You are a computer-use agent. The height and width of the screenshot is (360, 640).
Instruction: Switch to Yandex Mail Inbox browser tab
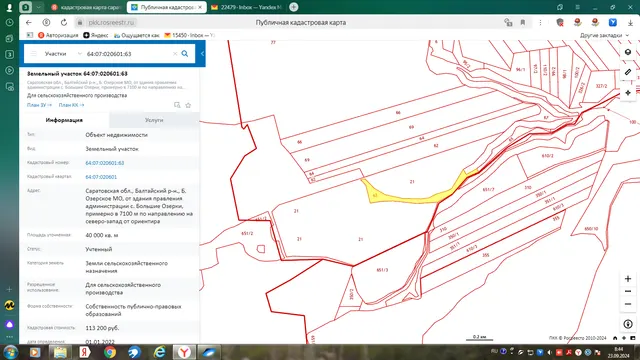tap(246, 7)
